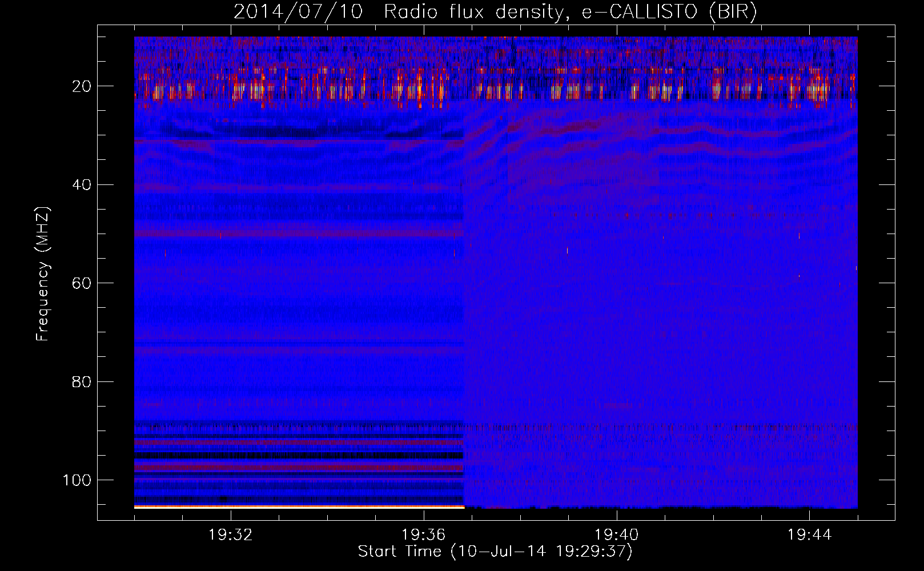Click the 20 frequency tick label
Image resolution: width=924 pixels, height=571 pixels.
click(x=82, y=86)
